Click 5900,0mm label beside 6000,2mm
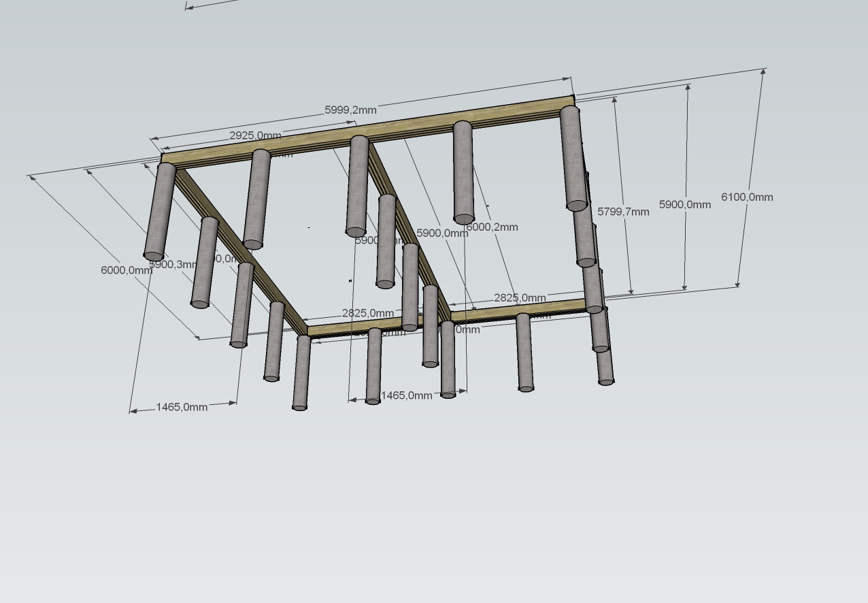The width and height of the screenshot is (868, 603). [x=442, y=233]
